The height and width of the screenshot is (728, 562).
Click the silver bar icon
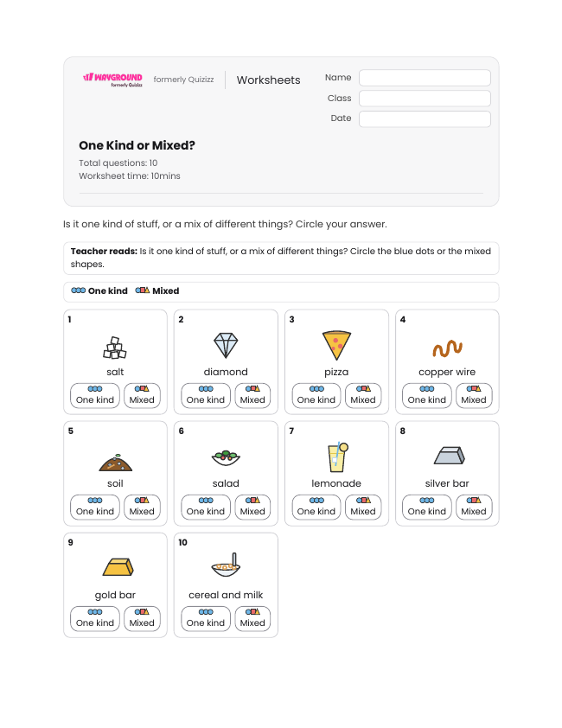pyautogui.click(x=449, y=456)
